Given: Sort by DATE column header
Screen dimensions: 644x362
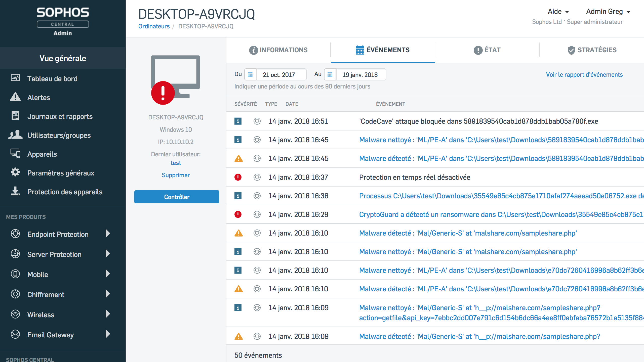Looking at the screenshot, I should tap(292, 104).
